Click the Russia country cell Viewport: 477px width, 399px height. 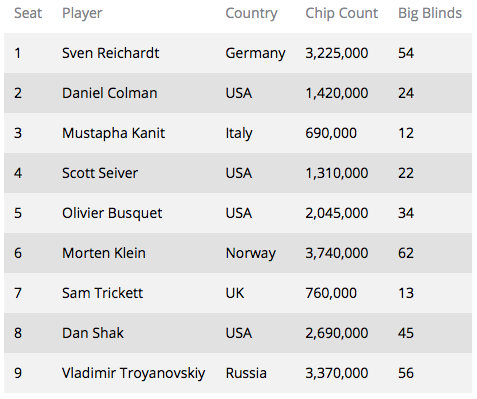[246, 373]
